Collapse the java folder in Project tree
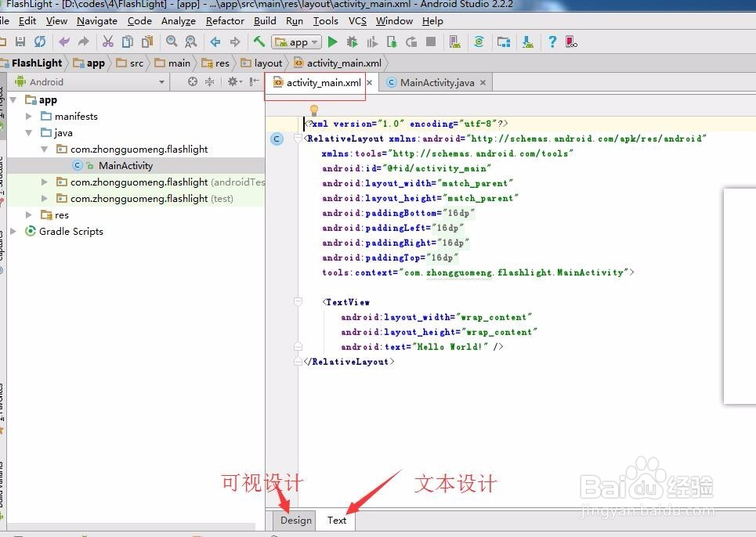Screen dimensions: 756x537 coord(28,132)
